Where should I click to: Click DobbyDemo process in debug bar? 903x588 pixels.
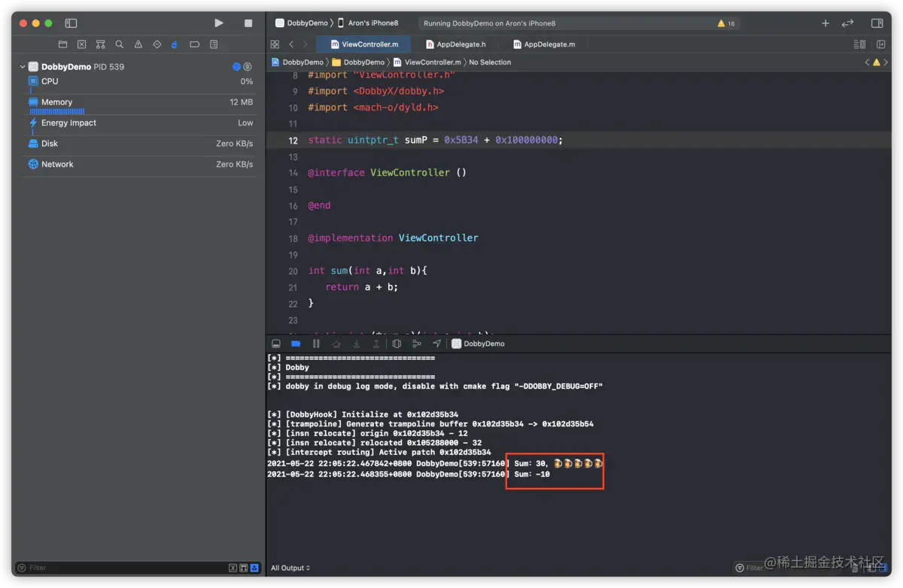pos(479,344)
